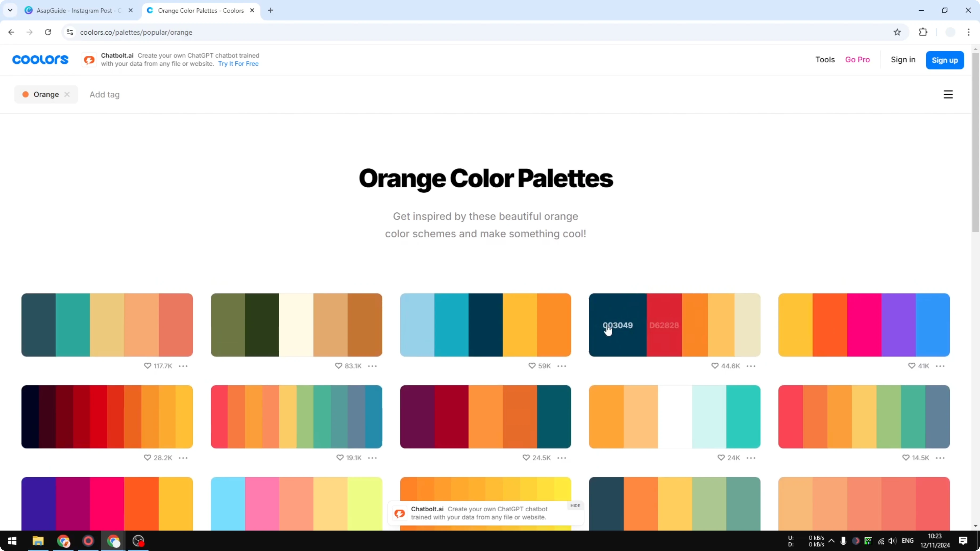The height and width of the screenshot is (551, 980).
Task: Toggle like on the 59K palette
Action: 532,366
